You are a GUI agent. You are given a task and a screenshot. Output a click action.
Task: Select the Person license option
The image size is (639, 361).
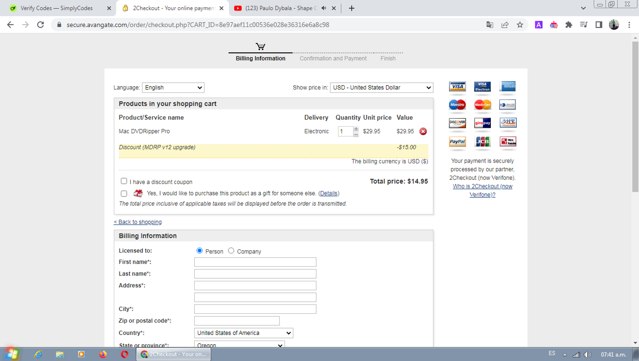coord(199,251)
